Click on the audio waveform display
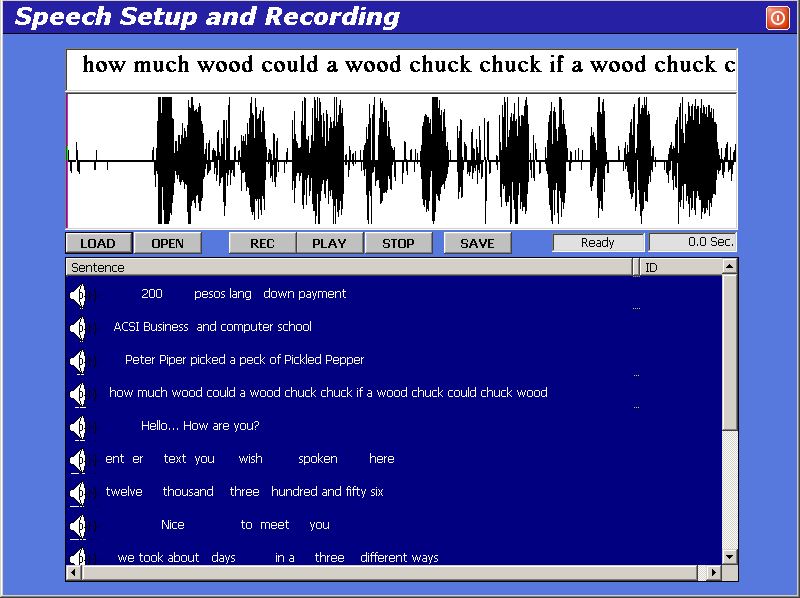800x598 pixels. point(402,161)
